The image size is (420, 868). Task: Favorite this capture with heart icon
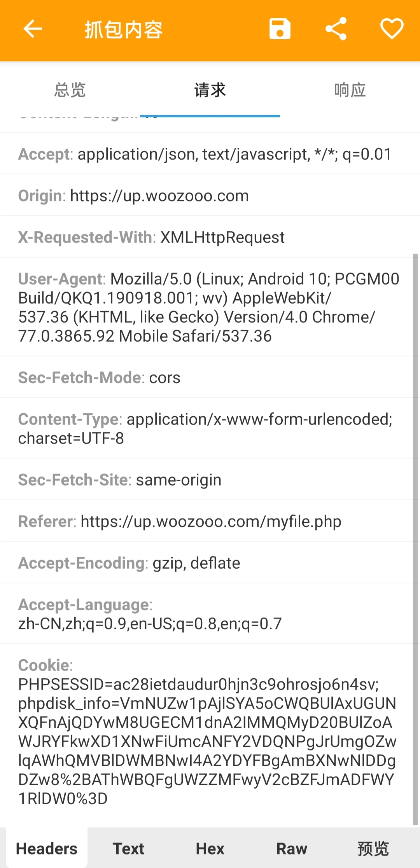tap(392, 29)
